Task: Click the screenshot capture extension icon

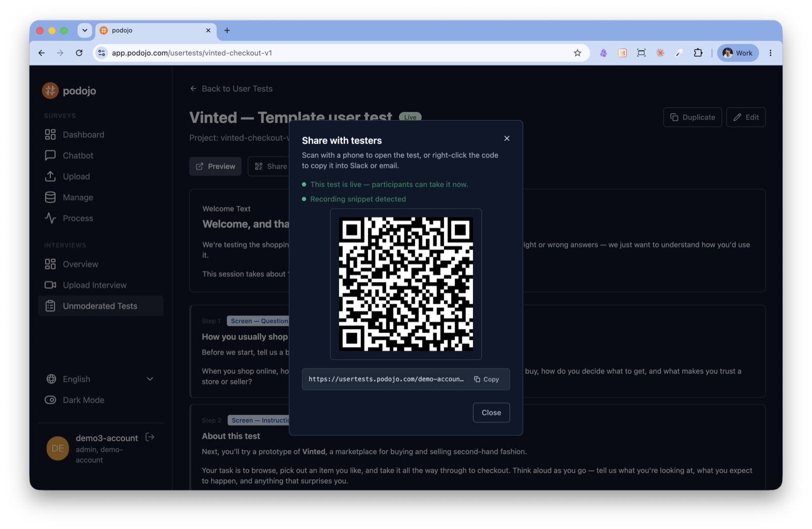Action: click(641, 53)
